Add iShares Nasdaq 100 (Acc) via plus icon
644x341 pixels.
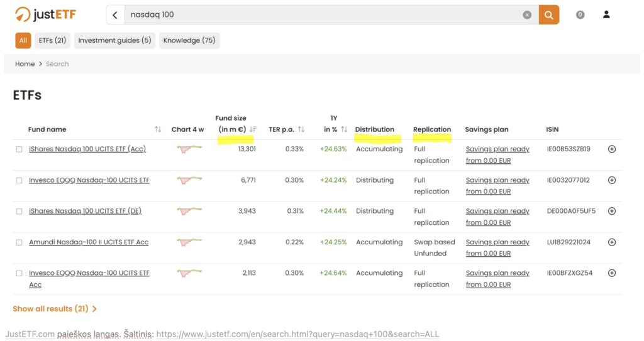coord(611,149)
